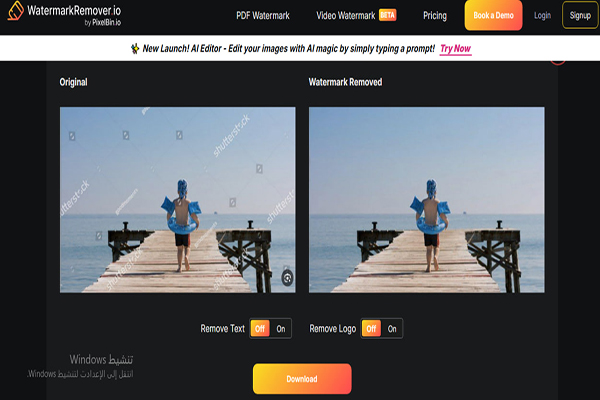Follow the Try Now link
600x400 pixels.
tap(455, 49)
